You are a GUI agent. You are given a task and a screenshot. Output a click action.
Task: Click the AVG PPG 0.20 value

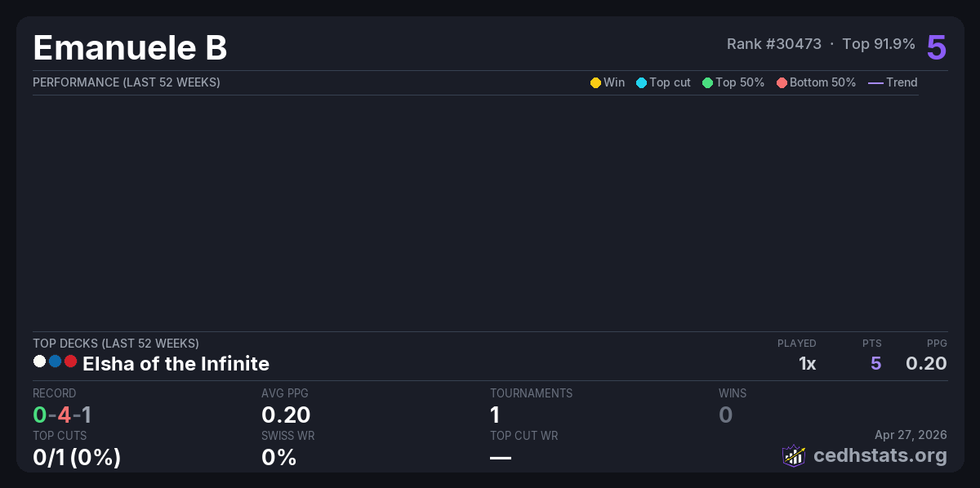pyautogui.click(x=286, y=415)
